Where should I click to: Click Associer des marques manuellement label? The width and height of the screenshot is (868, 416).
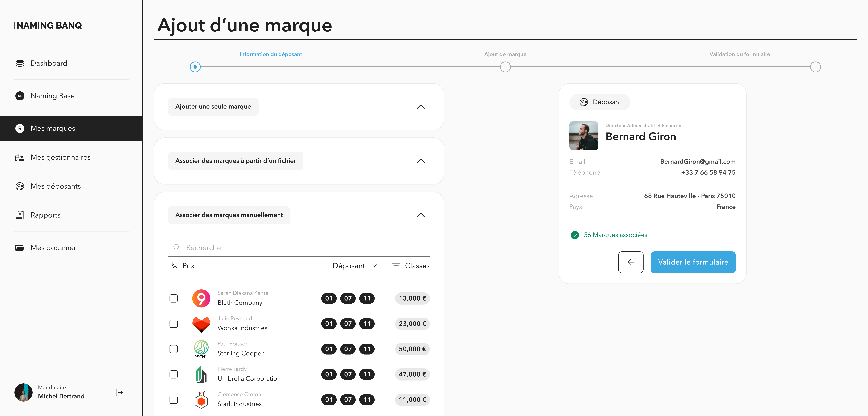click(229, 215)
